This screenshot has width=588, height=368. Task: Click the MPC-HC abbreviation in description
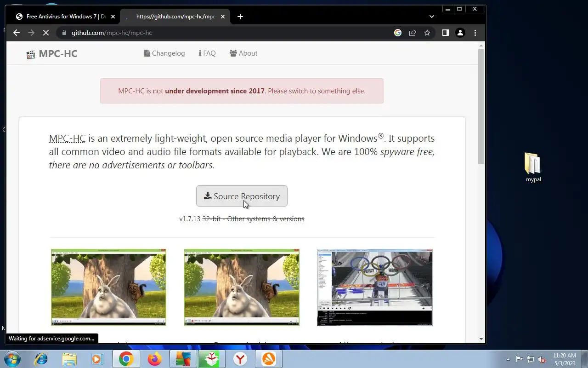pos(67,138)
